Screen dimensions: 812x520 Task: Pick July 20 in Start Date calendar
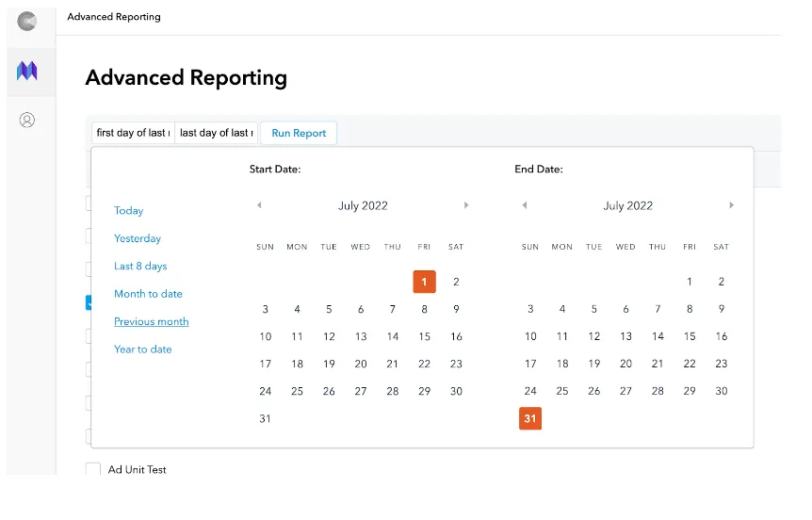pos(361,365)
